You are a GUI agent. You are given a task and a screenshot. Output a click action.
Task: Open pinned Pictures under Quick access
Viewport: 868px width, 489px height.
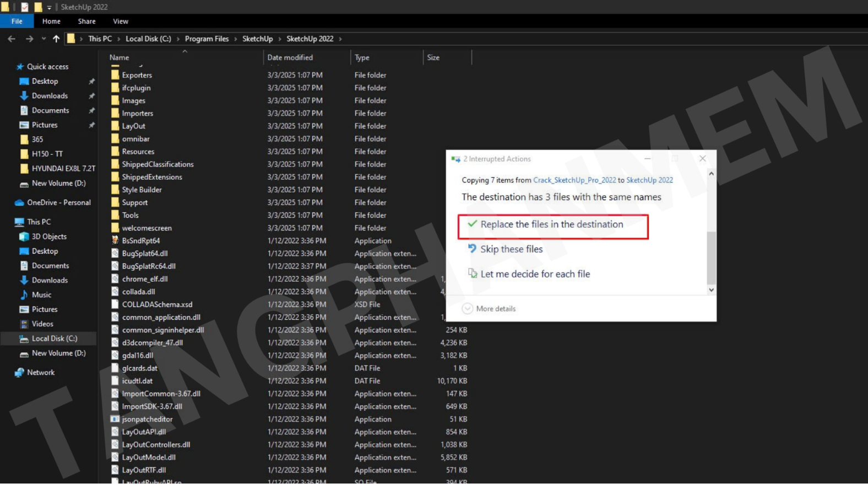pos(45,125)
